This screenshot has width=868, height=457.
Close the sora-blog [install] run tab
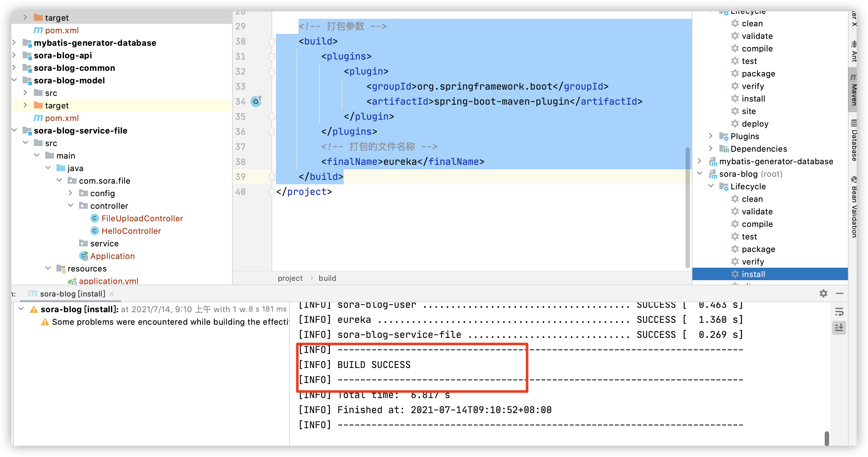tap(112, 294)
